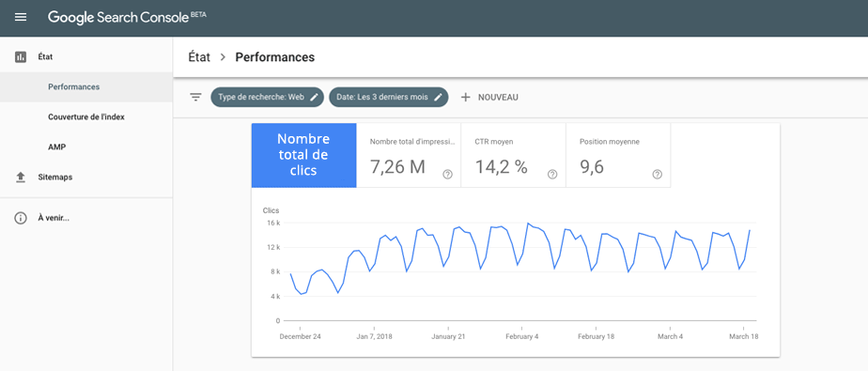The height and width of the screenshot is (371, 868).
Task: Open help icon on CTR moyen card
Action: (x=552, y=175)
